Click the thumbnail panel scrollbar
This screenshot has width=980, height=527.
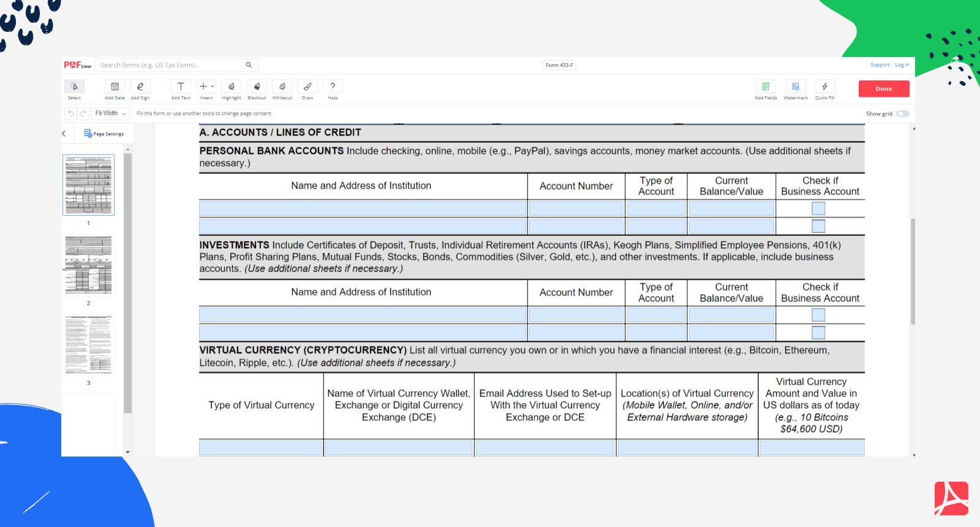tap(127, 283)
